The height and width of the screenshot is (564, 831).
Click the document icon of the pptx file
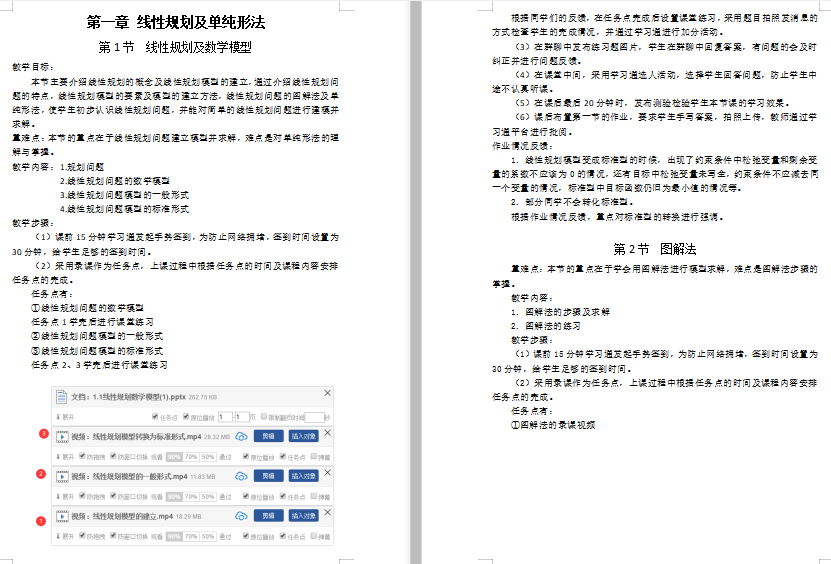point(62,396)
